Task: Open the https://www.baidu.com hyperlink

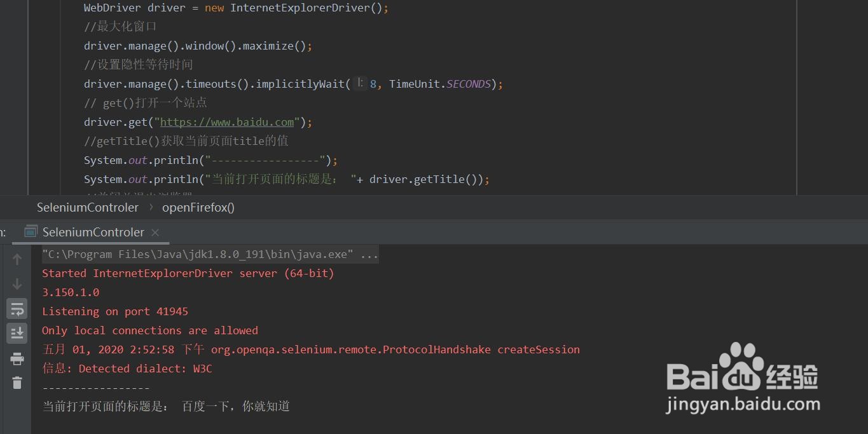Action: click(226, 122)
